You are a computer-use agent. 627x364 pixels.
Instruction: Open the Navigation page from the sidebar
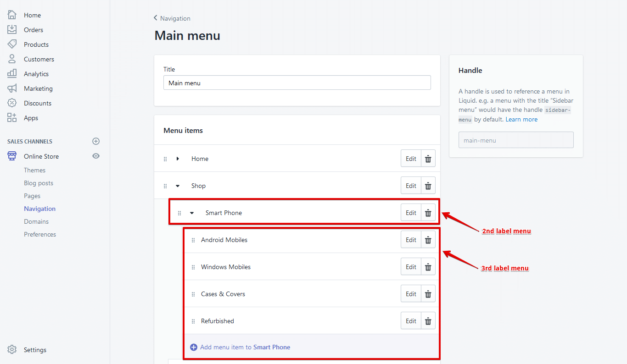(x=39, y=208)
